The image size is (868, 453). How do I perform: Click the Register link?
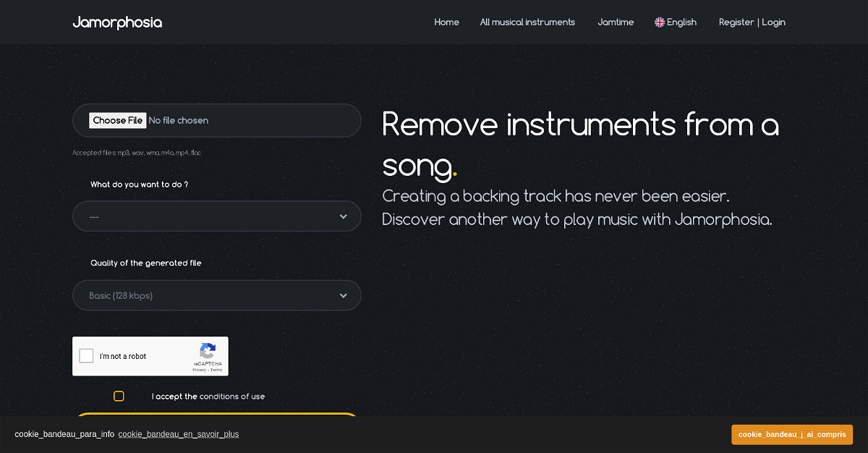(x=736, y=22)
